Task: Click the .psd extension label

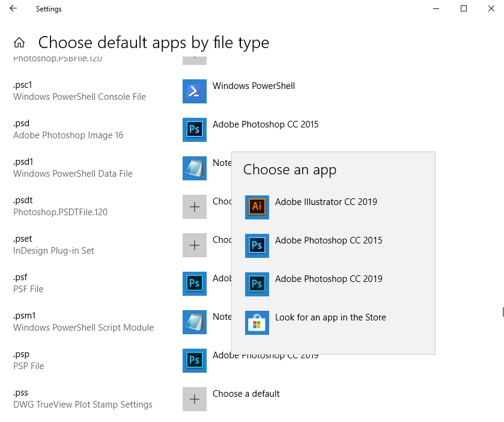Action: pos(21,123)
